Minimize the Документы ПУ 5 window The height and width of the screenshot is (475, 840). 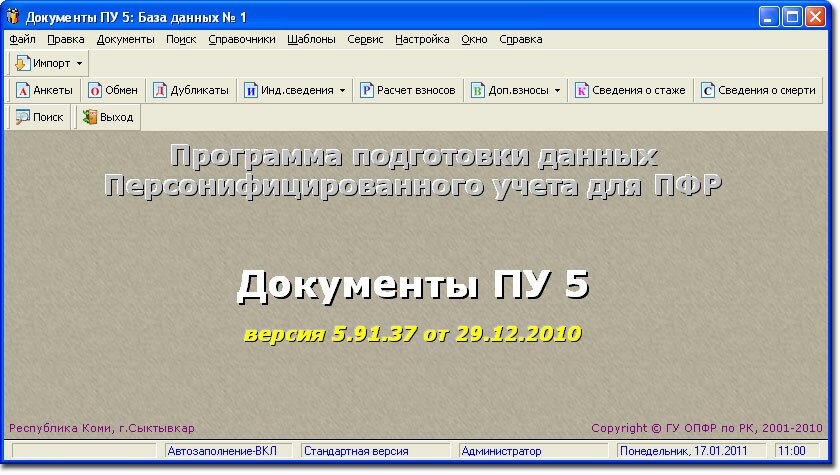[768, 17]
